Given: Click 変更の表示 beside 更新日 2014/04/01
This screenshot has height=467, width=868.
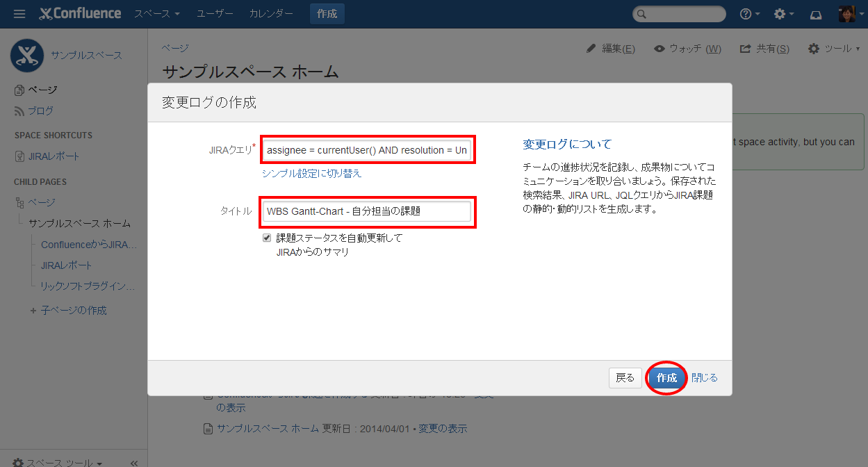Looking at the screenshot, I should 443,429.
